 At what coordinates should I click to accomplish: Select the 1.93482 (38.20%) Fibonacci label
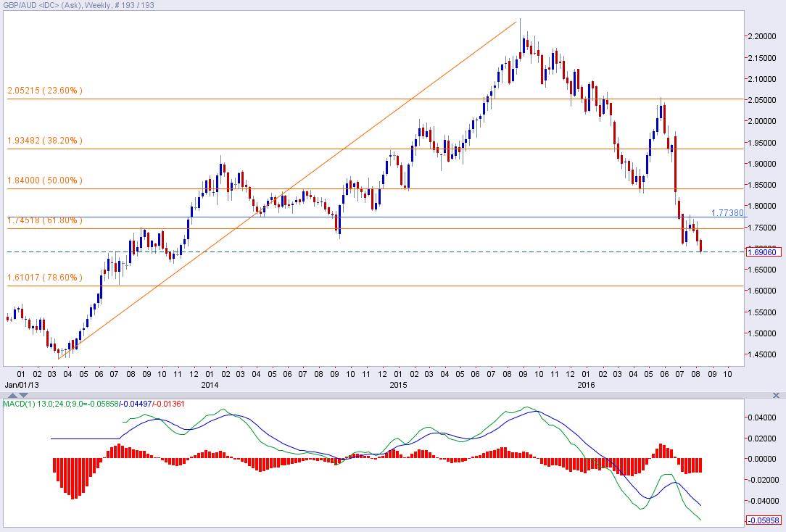tap(45, 141)
